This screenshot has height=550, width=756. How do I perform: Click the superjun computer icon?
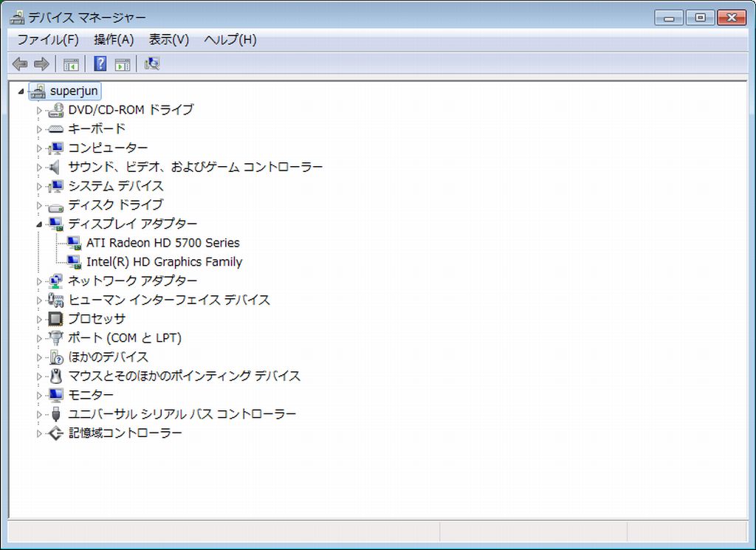38,91
